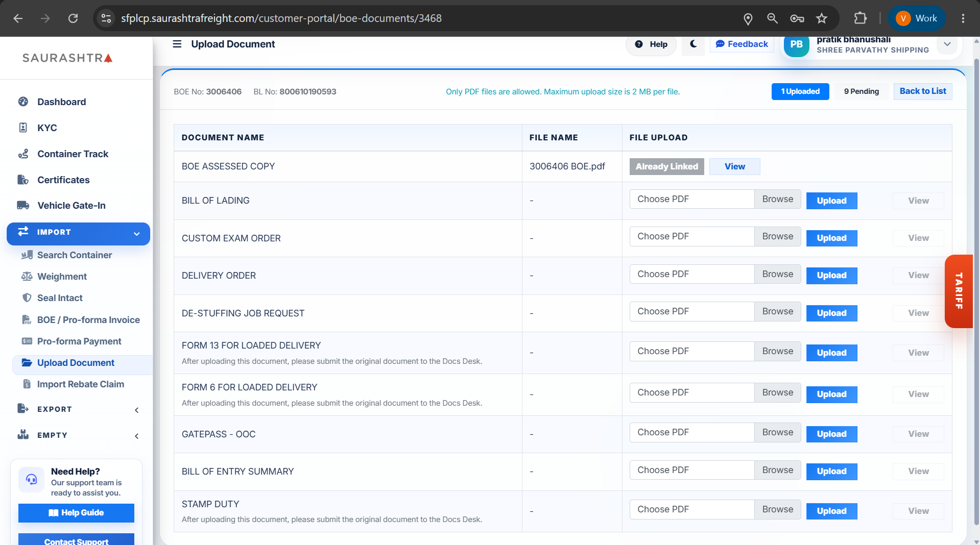View the BOE Assessed Copy file
This screenshot has height=545, width=980.
click(x=735, y=166)
